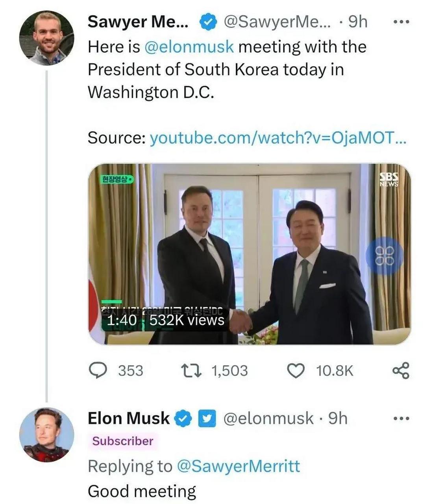
Task: Click the Subscriber label badge
Action: pos(123,441)
